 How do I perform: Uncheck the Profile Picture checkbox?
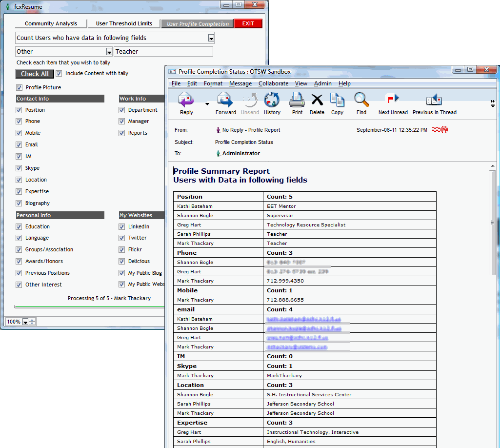[20, 88]
